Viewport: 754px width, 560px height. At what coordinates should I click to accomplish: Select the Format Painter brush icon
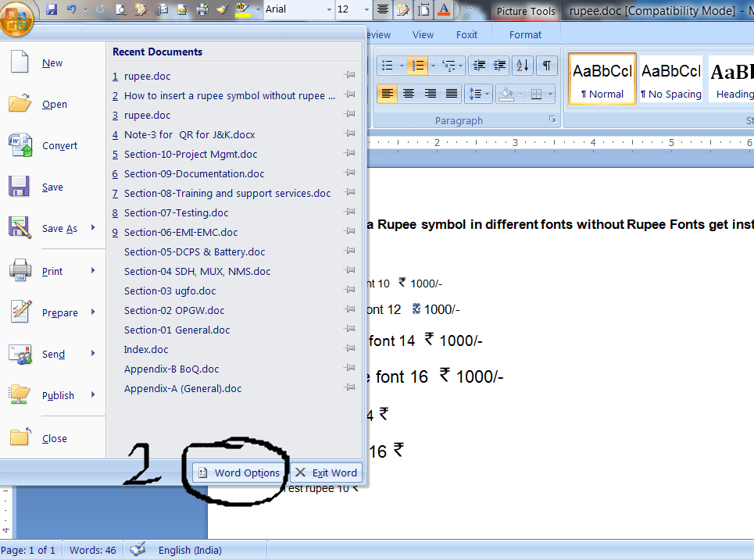click(222, 9)
